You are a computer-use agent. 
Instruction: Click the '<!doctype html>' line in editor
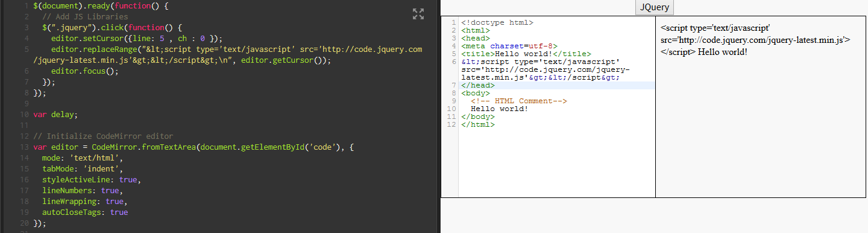pos(497,22)
